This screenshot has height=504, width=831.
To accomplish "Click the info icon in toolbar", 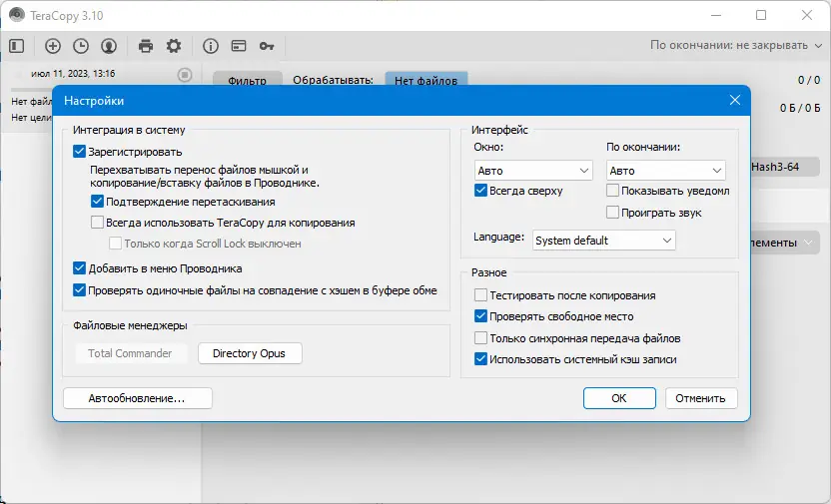I will [x=211, y=46].
